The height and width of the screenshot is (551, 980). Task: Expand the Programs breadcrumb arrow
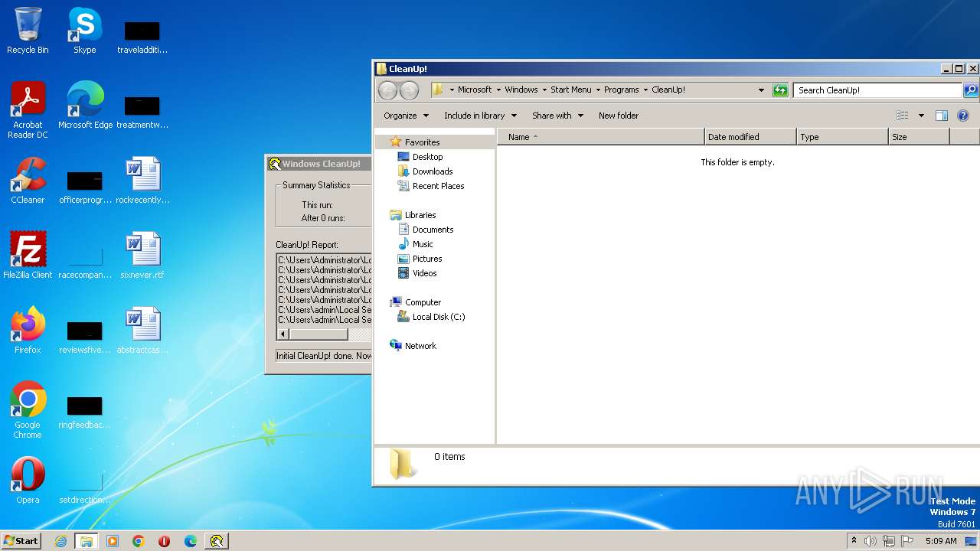[645, 90]
